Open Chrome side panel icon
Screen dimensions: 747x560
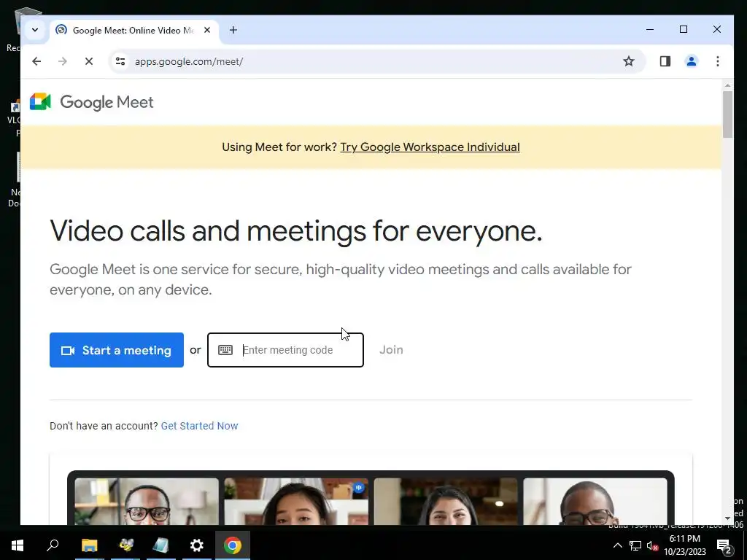tap(665, 61)
